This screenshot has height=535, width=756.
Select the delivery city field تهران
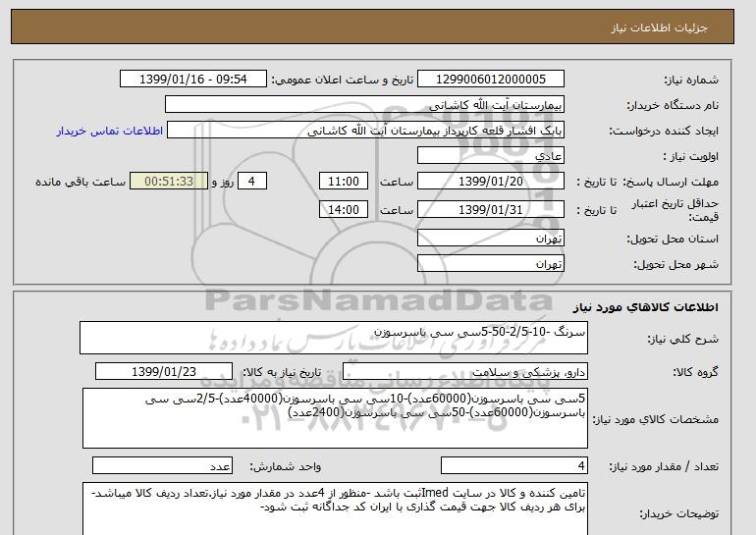point(490,264)
